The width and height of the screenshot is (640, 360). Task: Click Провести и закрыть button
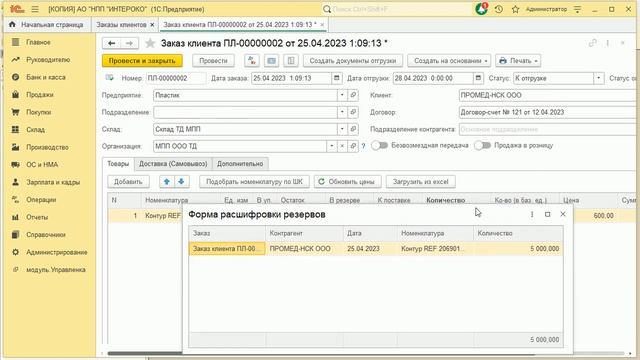tap(142, 61)
